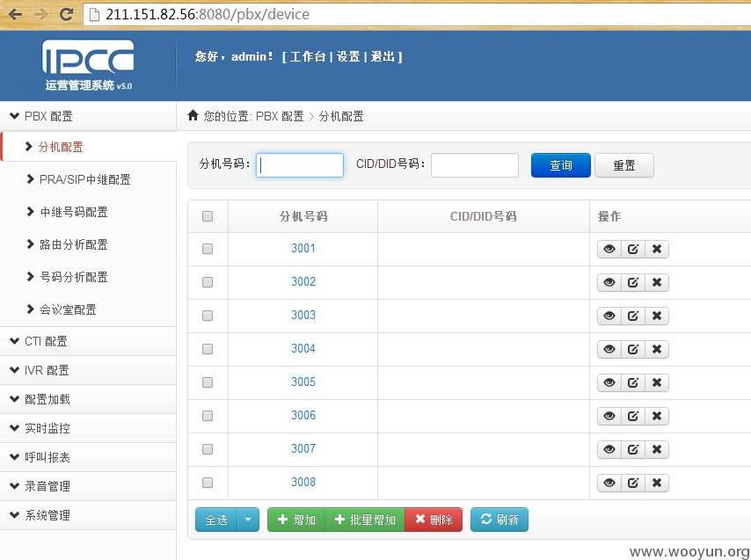
Task: Open the dropdown arrow beside 全选
Action: (248, 520)
